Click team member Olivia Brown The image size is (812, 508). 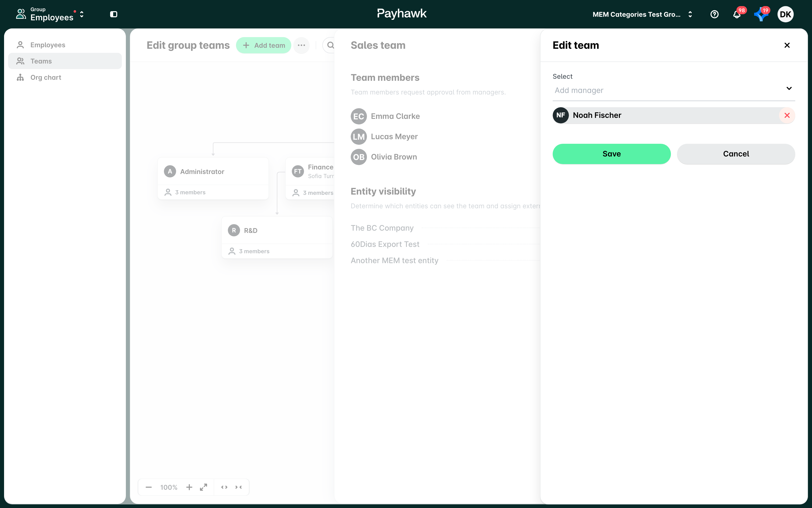point(384,157)
